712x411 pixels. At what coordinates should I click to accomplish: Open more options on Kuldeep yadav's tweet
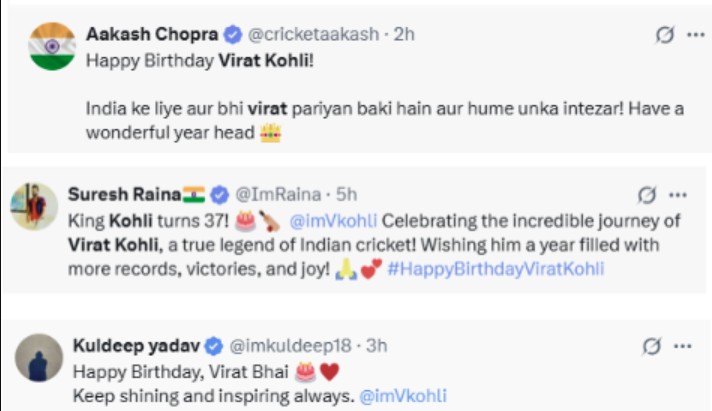pos(685,347)
